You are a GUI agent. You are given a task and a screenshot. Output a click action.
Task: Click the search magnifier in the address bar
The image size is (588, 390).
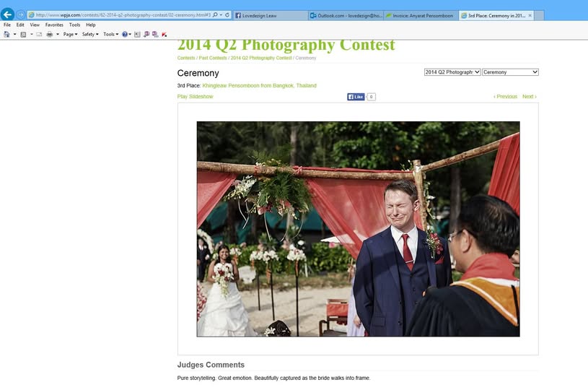(215, 15)
